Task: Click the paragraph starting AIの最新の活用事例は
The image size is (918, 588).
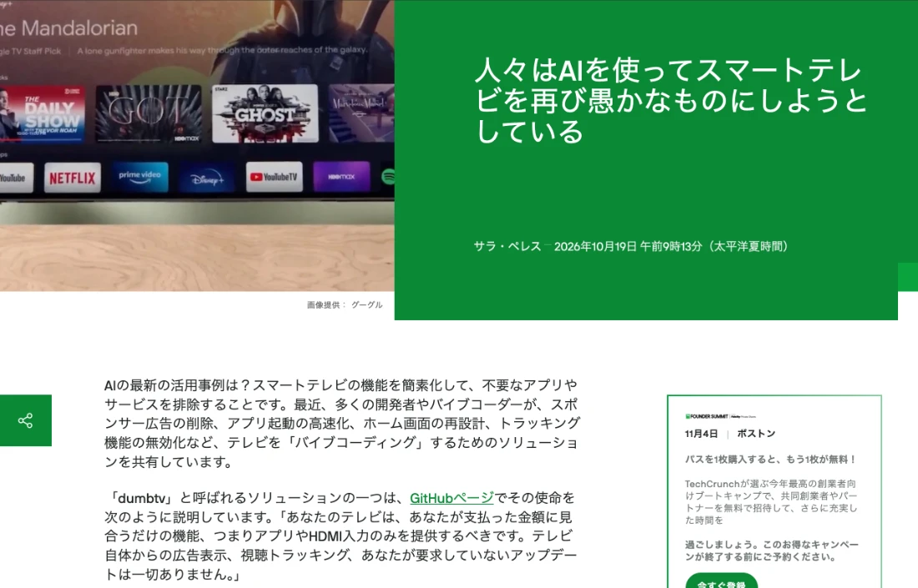Action: coord(342,423)
